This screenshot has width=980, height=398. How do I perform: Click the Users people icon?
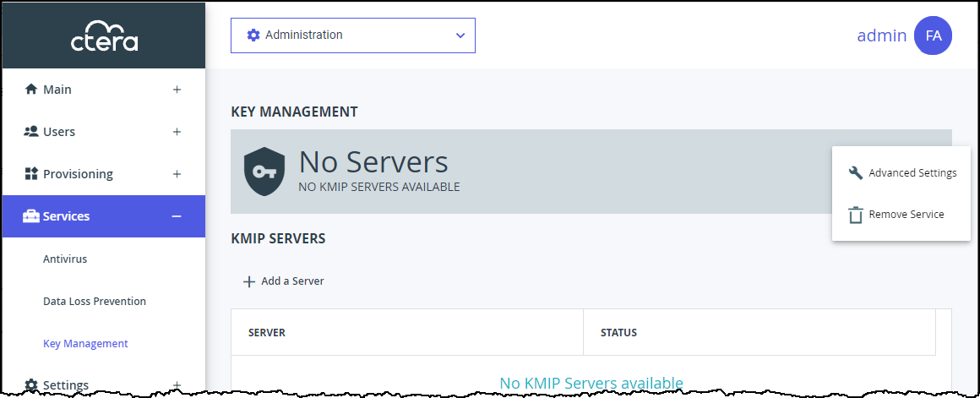(30, 131)
